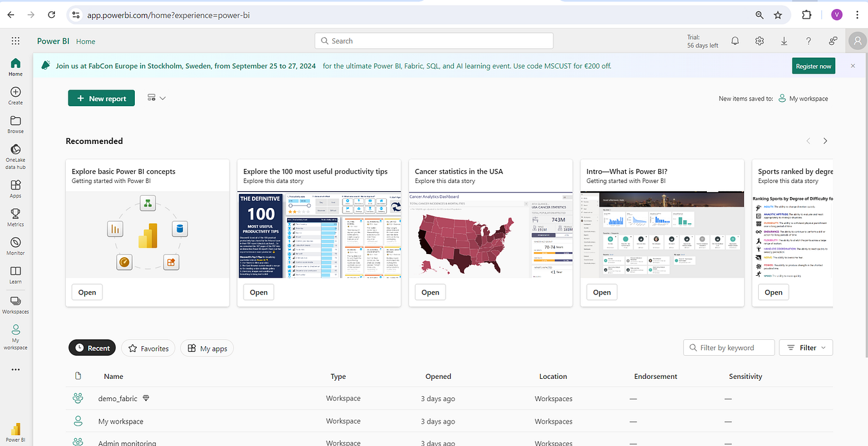This screenshot has height=446, width=868.
Task: Open Monitor in the left navigation
Action: pyautogui.click(x=15, y=246)
